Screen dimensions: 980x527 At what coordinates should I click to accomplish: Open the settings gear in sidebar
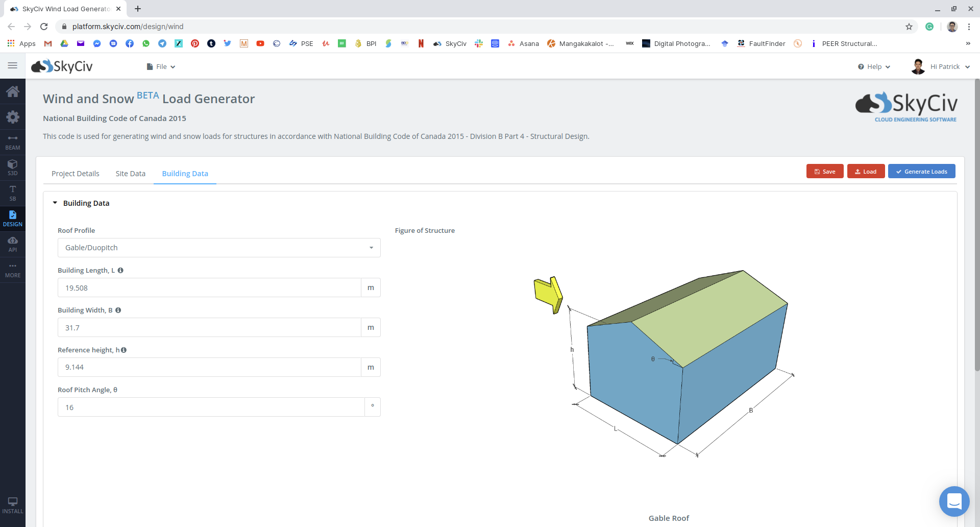(x=13, y=117)
